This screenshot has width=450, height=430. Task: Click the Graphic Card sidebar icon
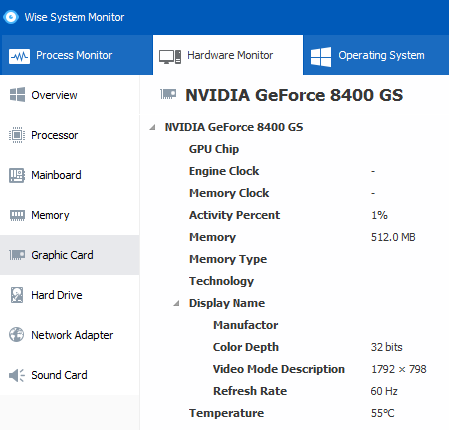[17, 255]
